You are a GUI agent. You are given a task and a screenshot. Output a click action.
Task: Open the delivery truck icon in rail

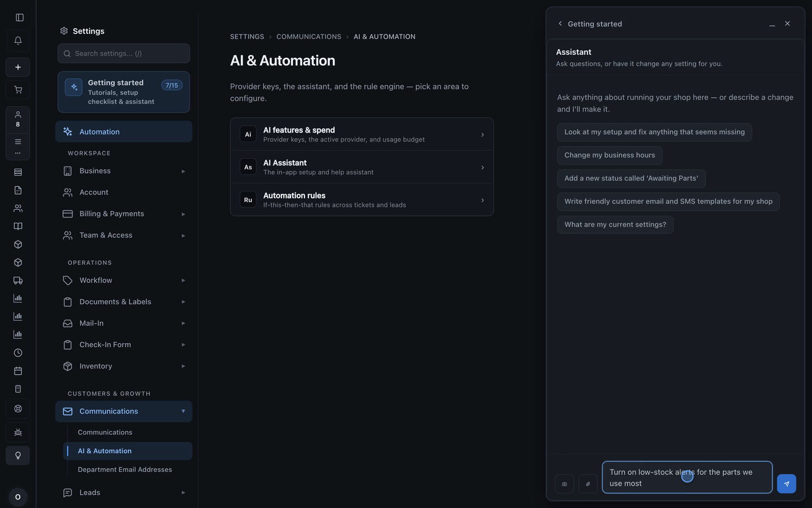(18, 281)
